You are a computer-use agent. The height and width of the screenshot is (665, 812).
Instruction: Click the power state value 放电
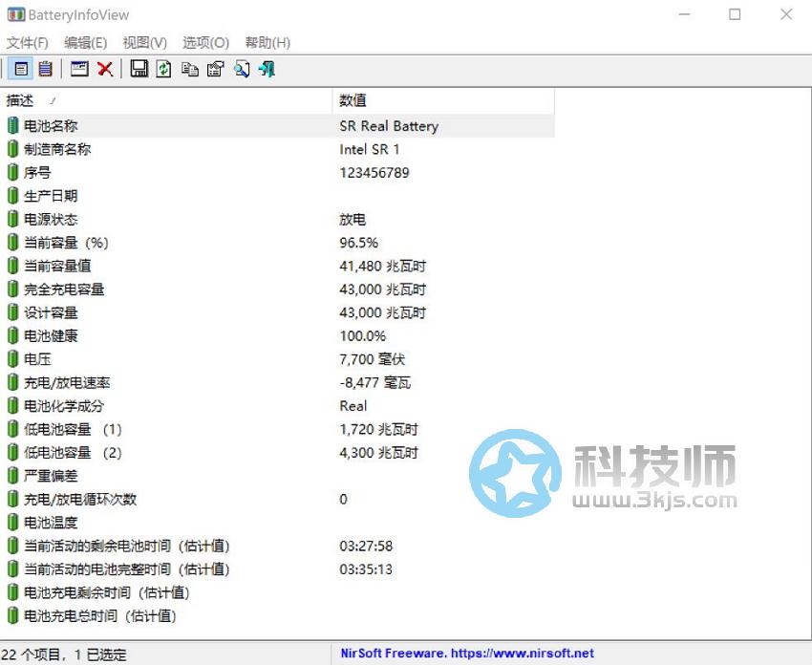click(x=353, y=219)
